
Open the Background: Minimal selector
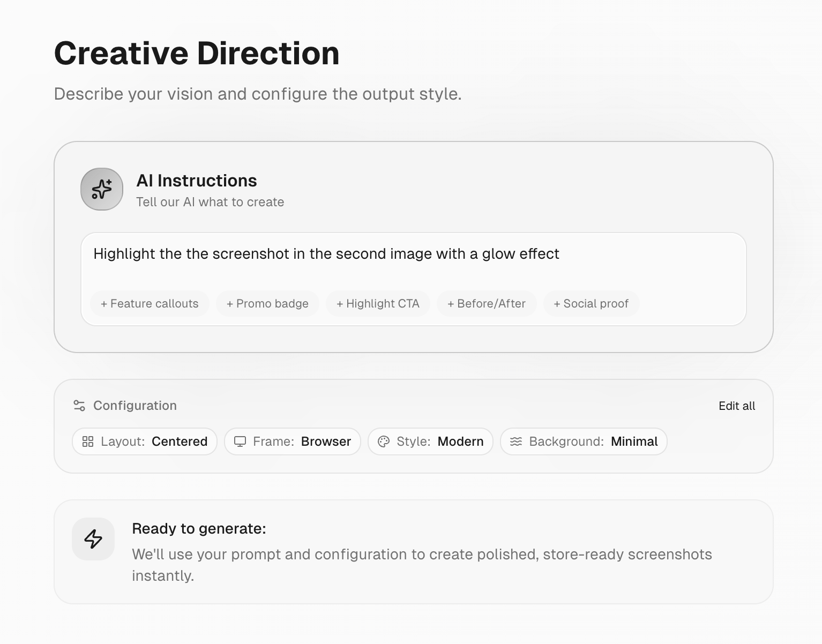584,441
